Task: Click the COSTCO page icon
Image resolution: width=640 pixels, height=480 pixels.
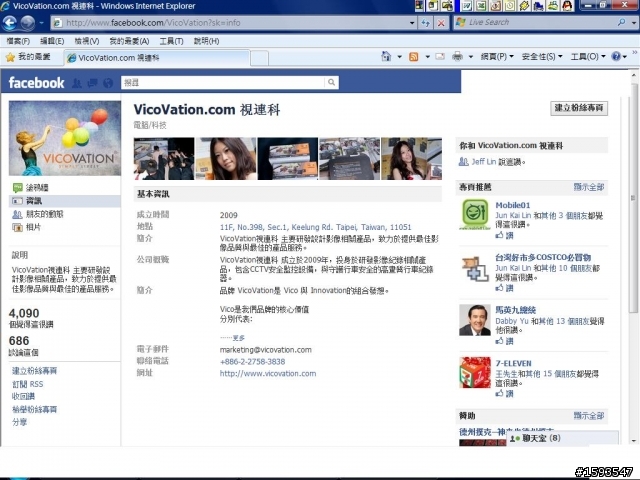Action: point(475,269)
